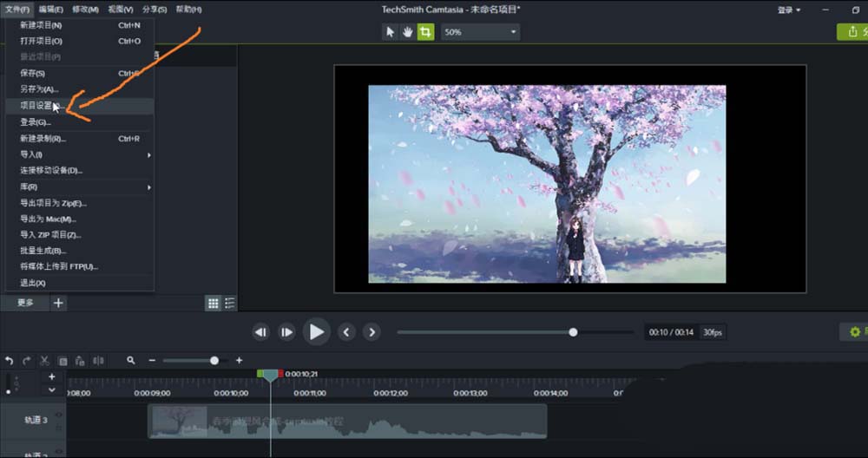Image resolution: width=868 pixels, height=458 pixels.
Task: Click the 30fps frame rate label
Action: [x=713, y=332]
